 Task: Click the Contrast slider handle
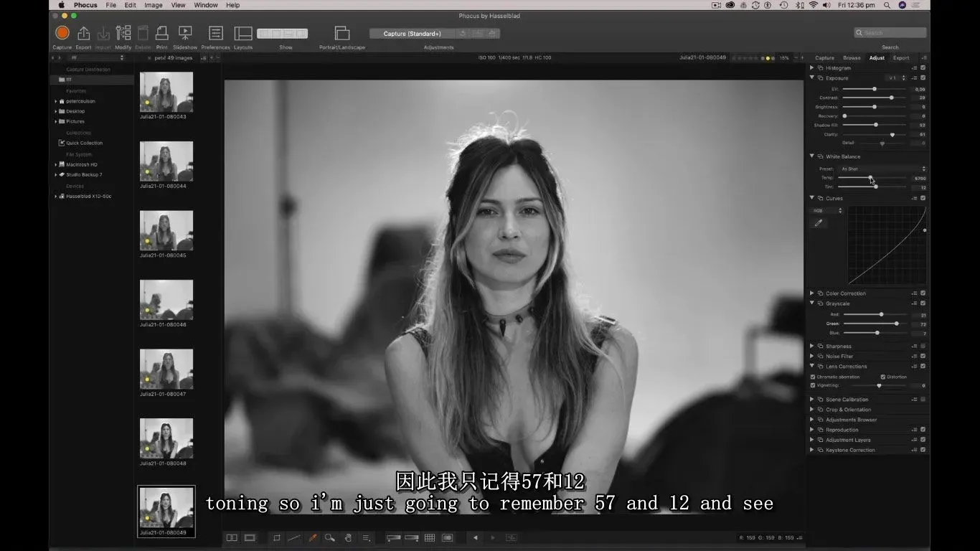[x=891, y=98]
